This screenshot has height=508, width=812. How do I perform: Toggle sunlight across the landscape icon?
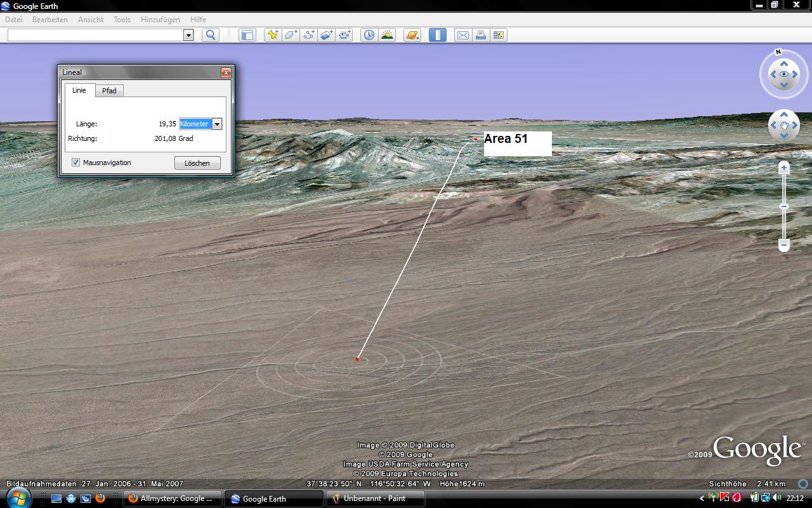(x=386, y=35)
